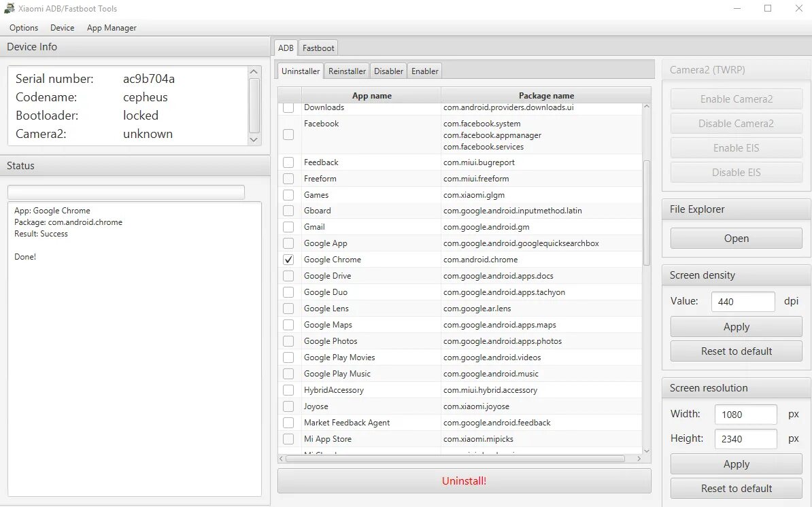Tick the Google App checkbox

pos(288,243)
